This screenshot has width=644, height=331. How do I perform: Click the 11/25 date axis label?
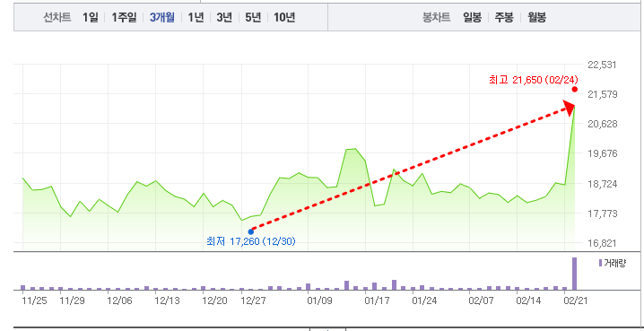pos(34,301)
